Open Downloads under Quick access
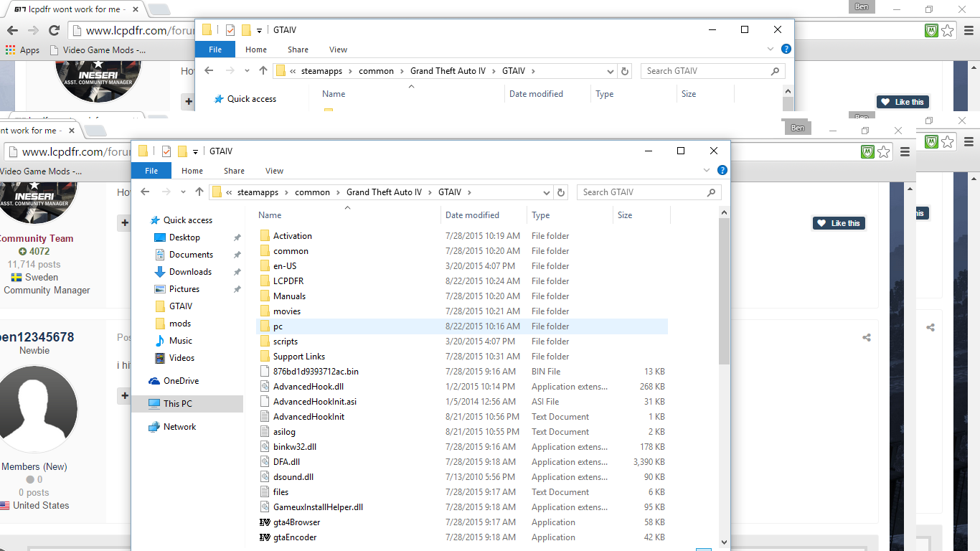Screen dimensions: 980x551 tap(190, 272)
